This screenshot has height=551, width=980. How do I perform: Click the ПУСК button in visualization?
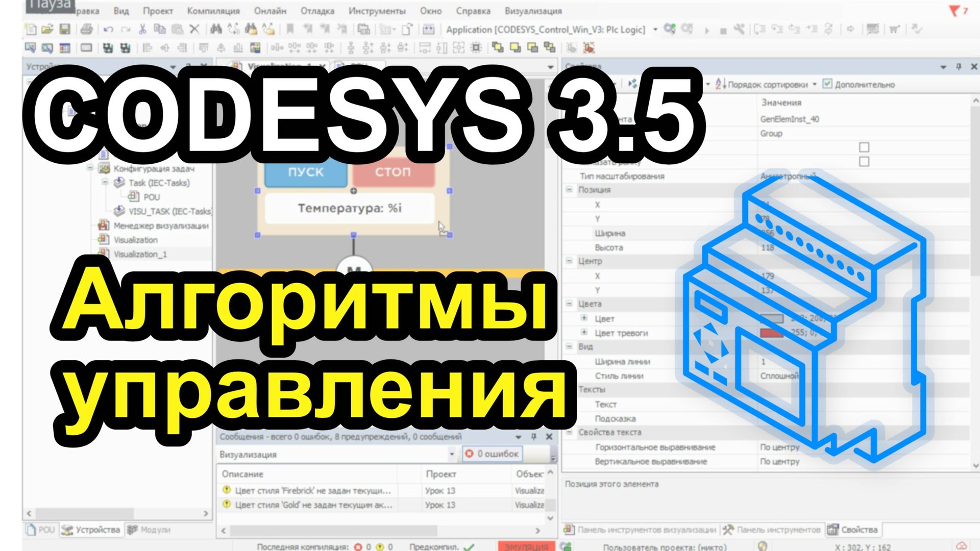(306, 172)
